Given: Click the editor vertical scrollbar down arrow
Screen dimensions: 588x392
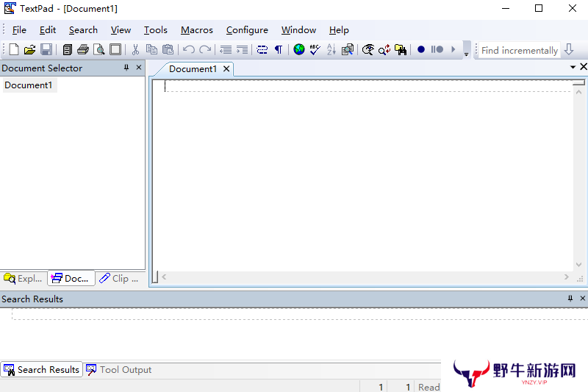Looking at the screenshot, I should (x=578, y=265).
